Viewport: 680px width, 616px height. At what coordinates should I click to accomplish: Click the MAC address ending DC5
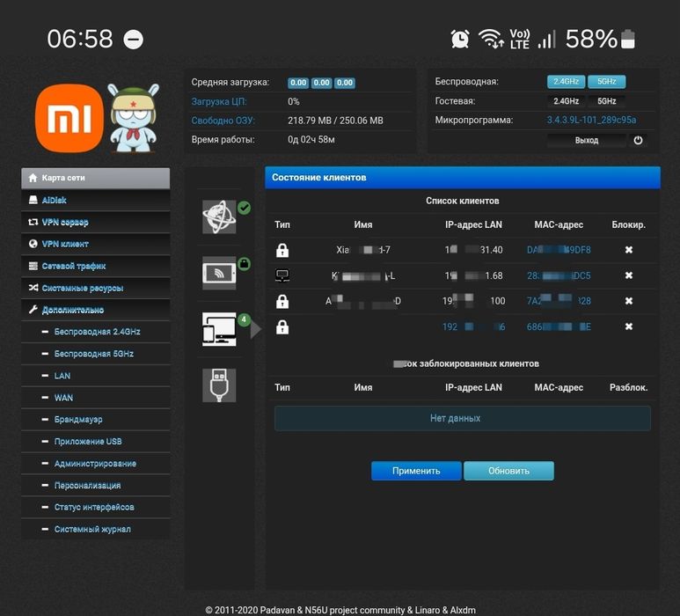[559, 275]
